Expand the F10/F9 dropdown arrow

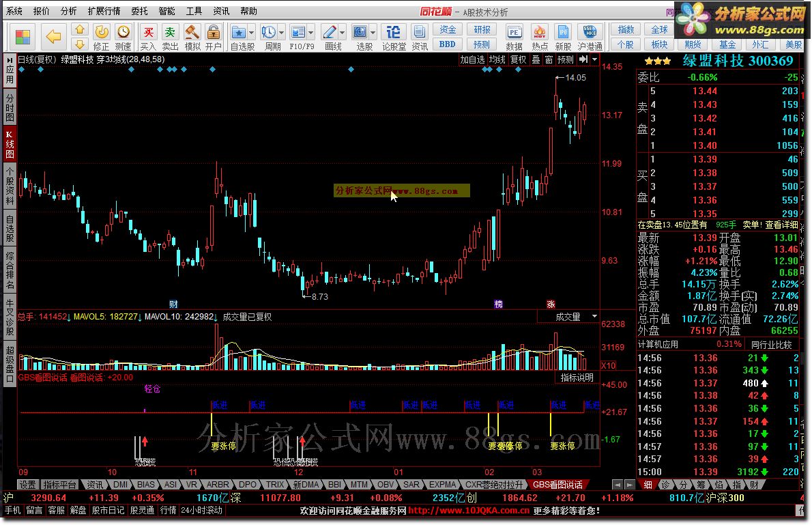tap(311, 33)
